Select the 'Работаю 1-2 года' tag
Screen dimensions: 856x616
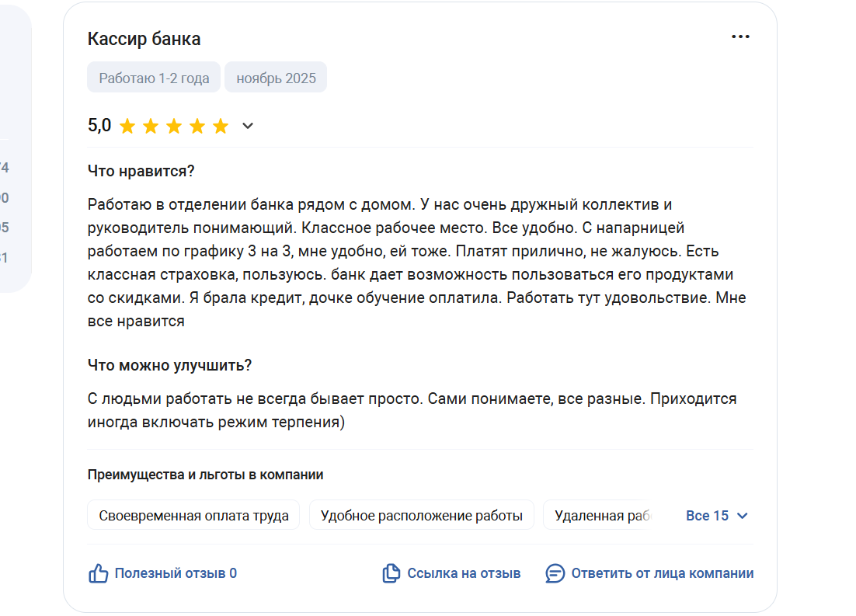click(154, 78)
